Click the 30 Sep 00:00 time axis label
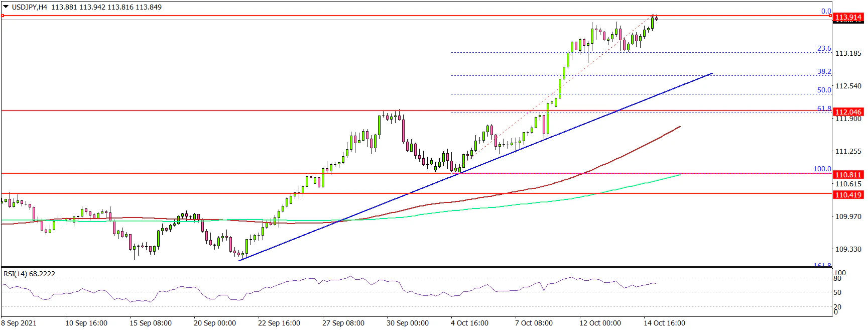 (407, 323)
